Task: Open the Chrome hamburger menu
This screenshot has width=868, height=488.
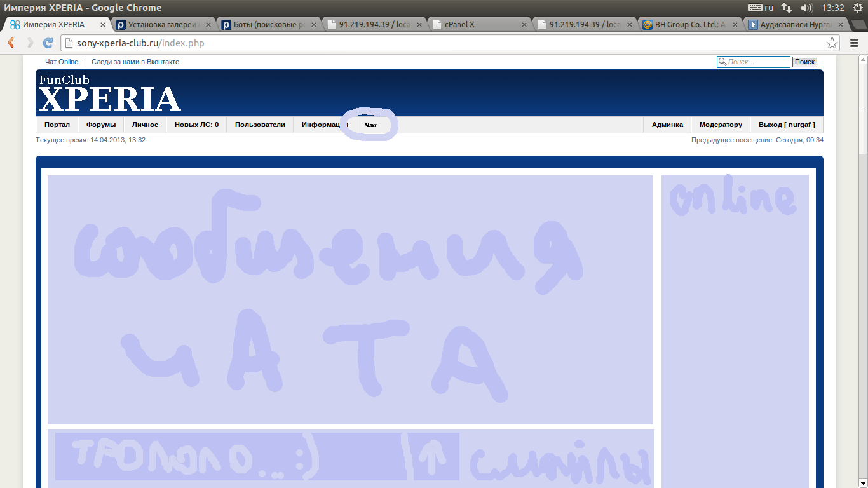Action: click(854, 43)
